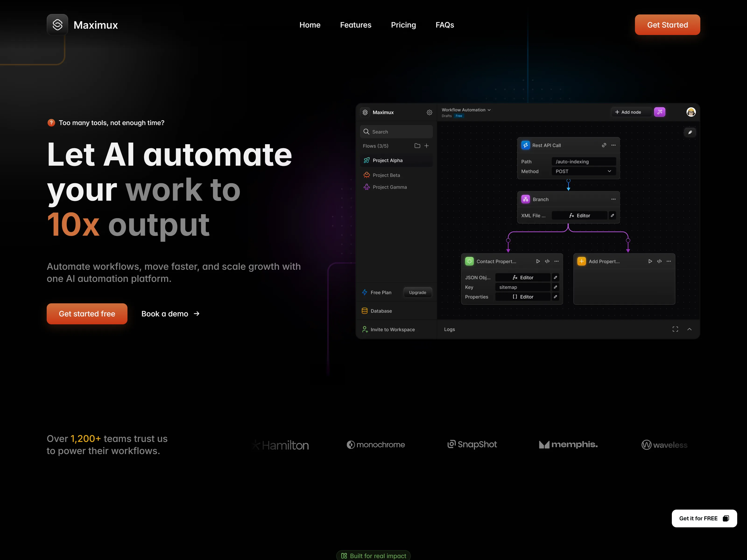Click the new folder icon beside Flows
Screen dimensions: 747x560
(x=417, y=146)
